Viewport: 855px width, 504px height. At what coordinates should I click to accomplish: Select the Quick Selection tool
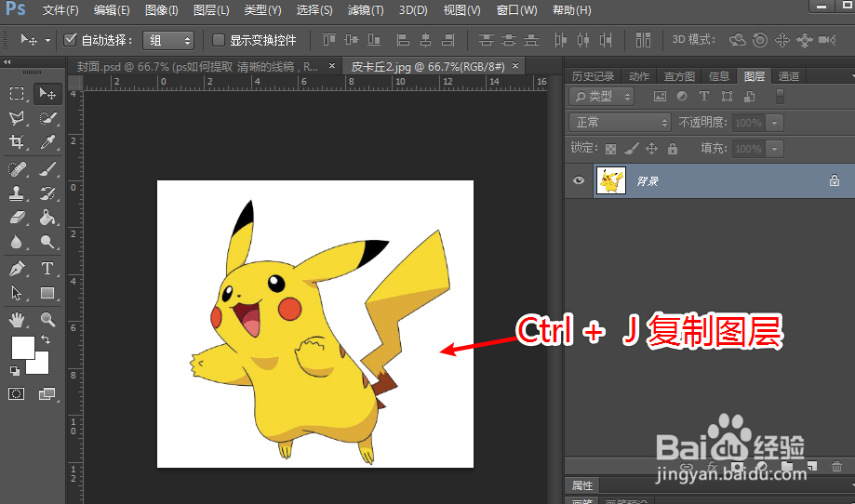point(47,118)
